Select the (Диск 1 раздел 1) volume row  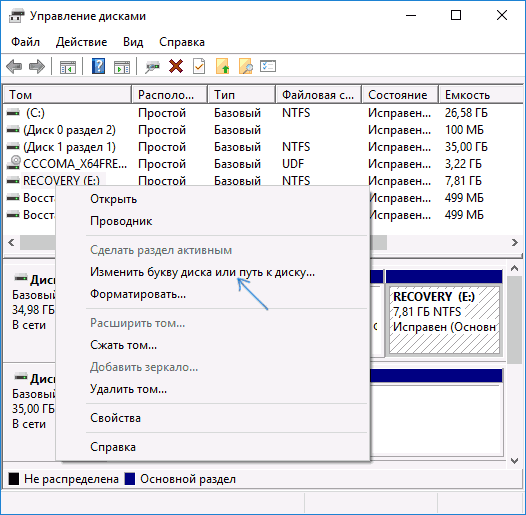pos(263,147)
